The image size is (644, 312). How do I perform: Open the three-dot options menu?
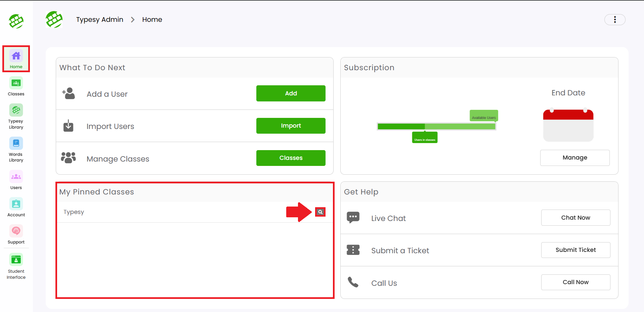(614, 20)
